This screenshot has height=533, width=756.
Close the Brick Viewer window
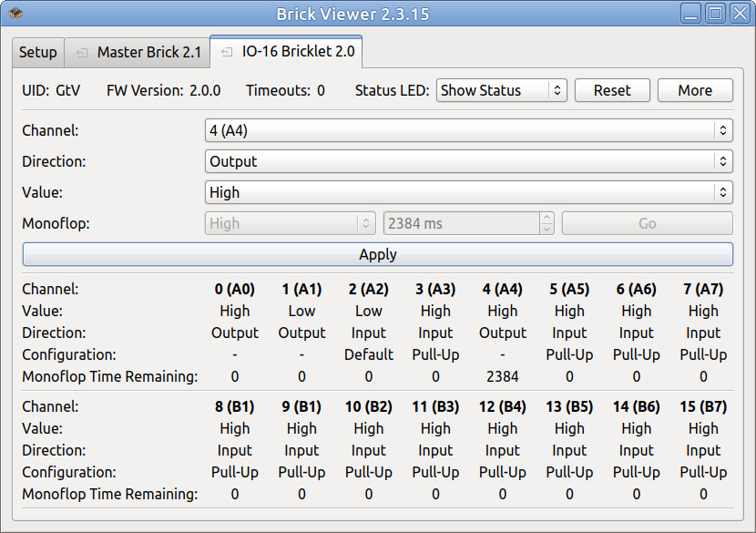coord(739,14)
